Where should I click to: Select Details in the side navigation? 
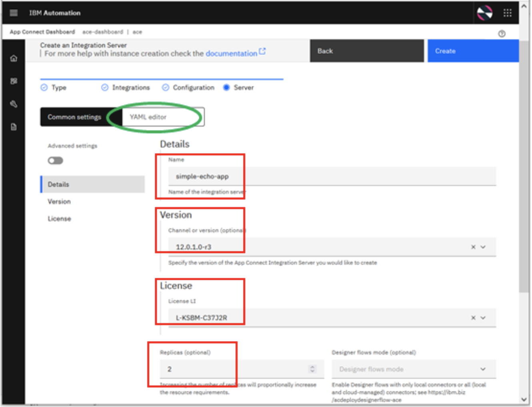tap(92, 184)
